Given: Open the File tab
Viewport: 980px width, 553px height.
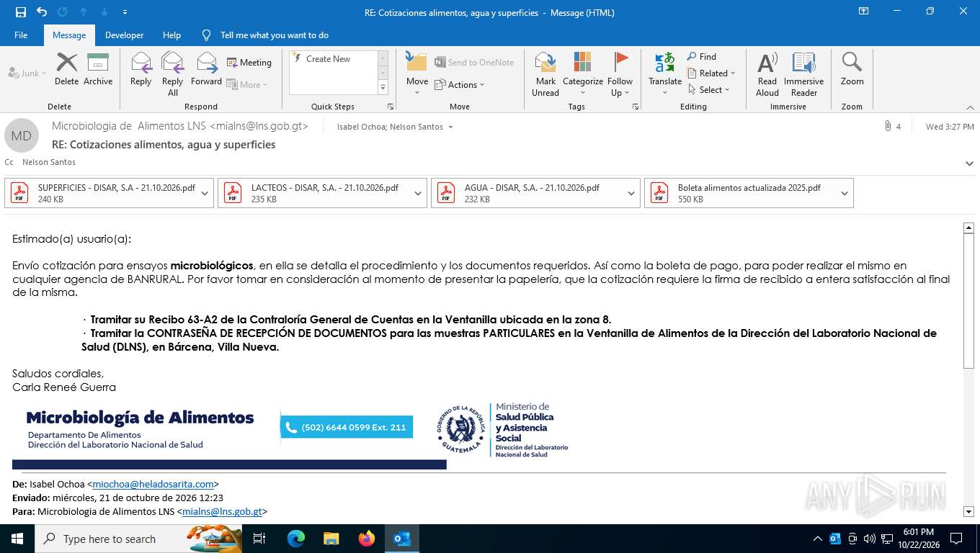Looking at the screenshot, I should coord(21,35).
